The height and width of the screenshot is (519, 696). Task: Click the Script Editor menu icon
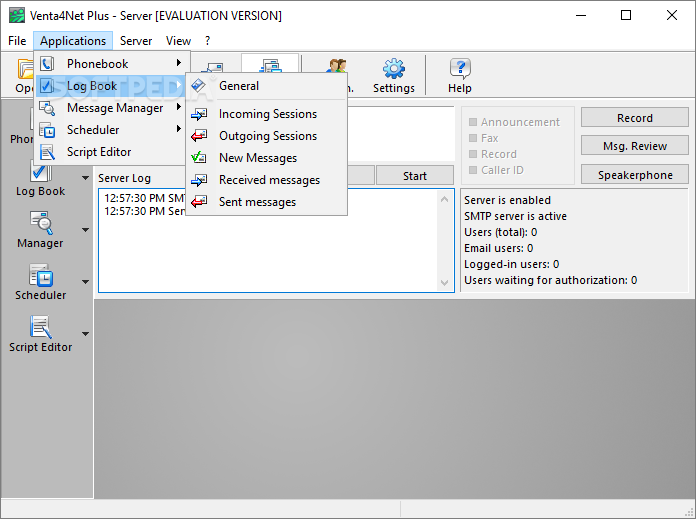click(47, 152)
